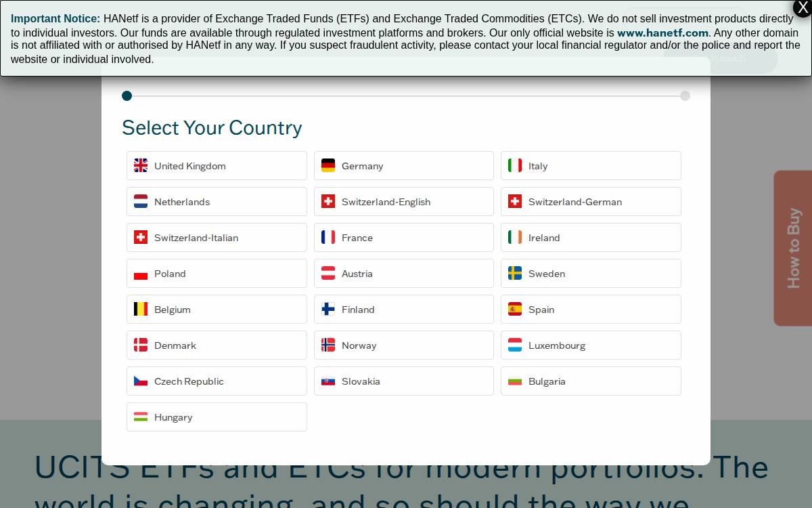Viewport: 812px width, 508px height.
Task: Pick the Slovakia country label
Action: point(361,381)
